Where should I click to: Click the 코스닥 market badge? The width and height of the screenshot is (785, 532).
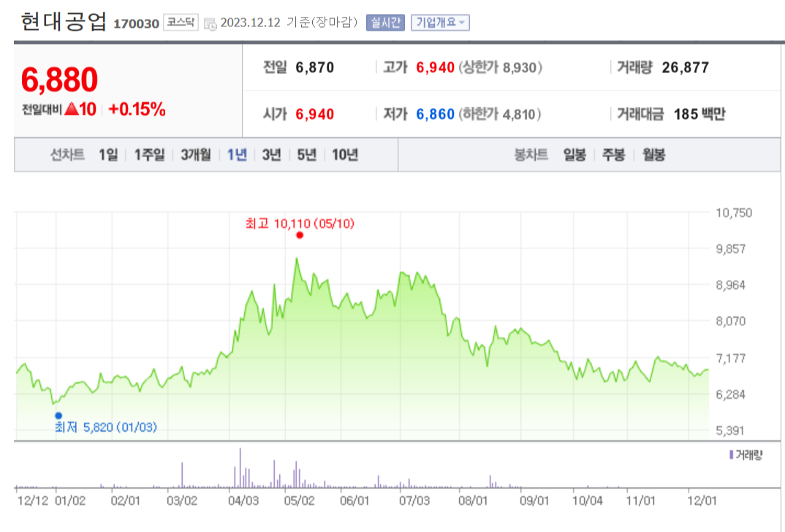point(181,23)
